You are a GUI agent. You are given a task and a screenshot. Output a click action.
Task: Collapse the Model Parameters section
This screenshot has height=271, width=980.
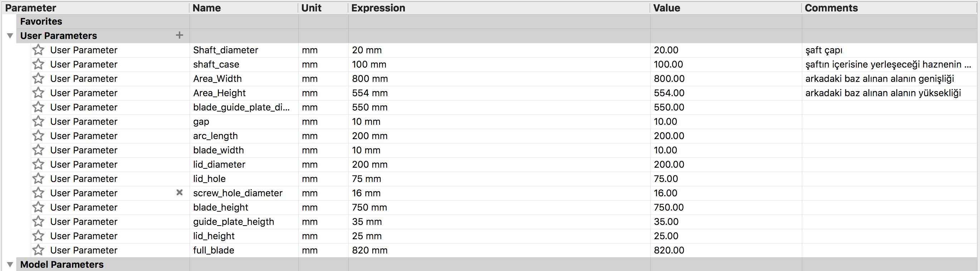tap(10, 265)
